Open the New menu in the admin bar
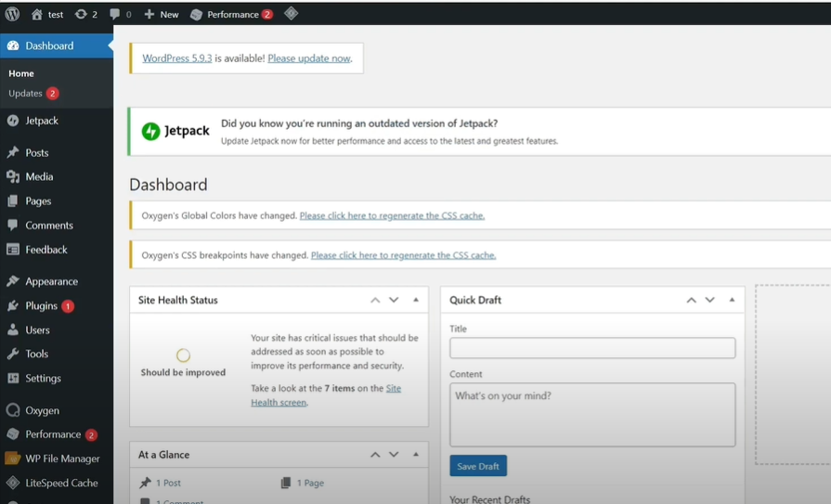Screen dimensions: 831x504 click(x=162, y=14)
